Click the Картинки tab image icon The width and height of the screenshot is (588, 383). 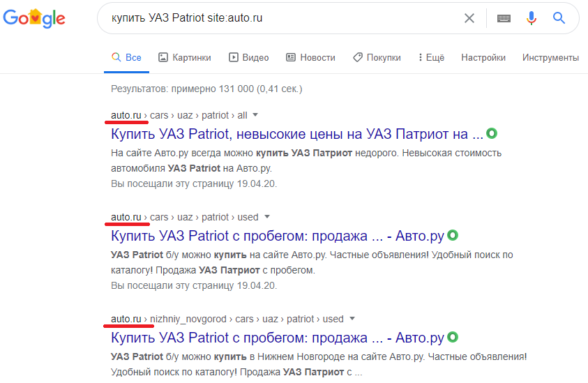click(x=163, y=57)
